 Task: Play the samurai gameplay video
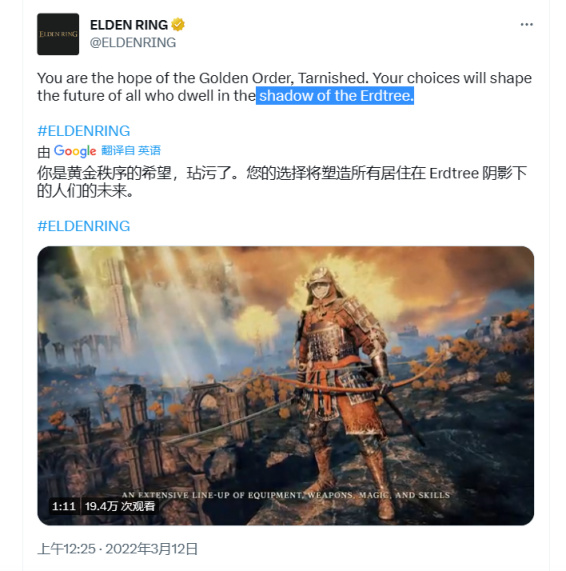286,386
